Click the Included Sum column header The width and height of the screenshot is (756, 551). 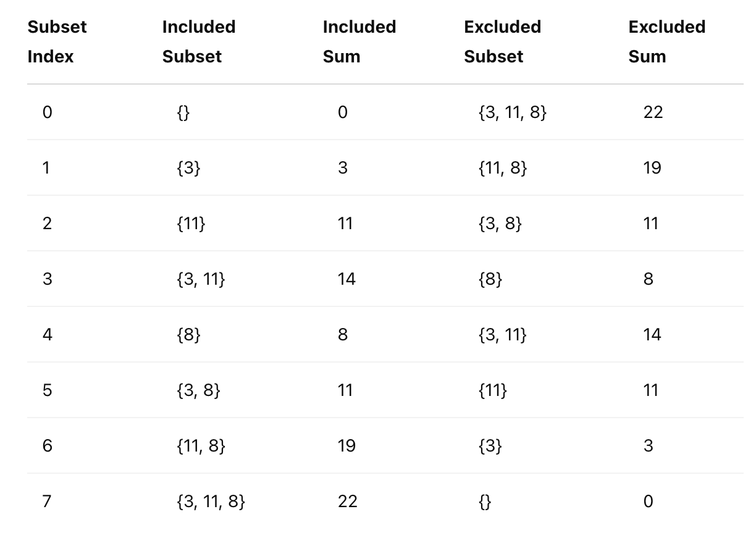coord(359,42)
